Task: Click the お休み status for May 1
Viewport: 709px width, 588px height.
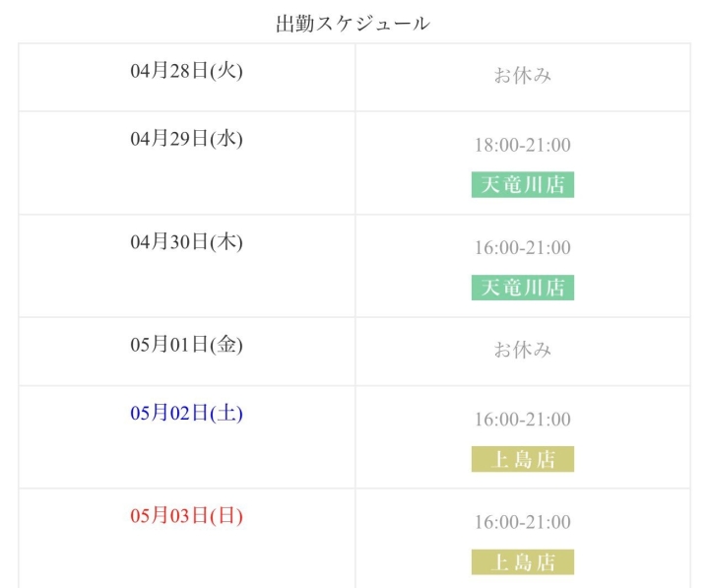Action: coord(523,350)
